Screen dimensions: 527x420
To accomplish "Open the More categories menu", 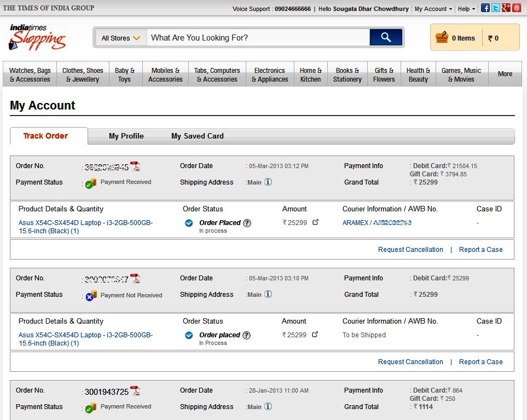I will coord(505,73).
